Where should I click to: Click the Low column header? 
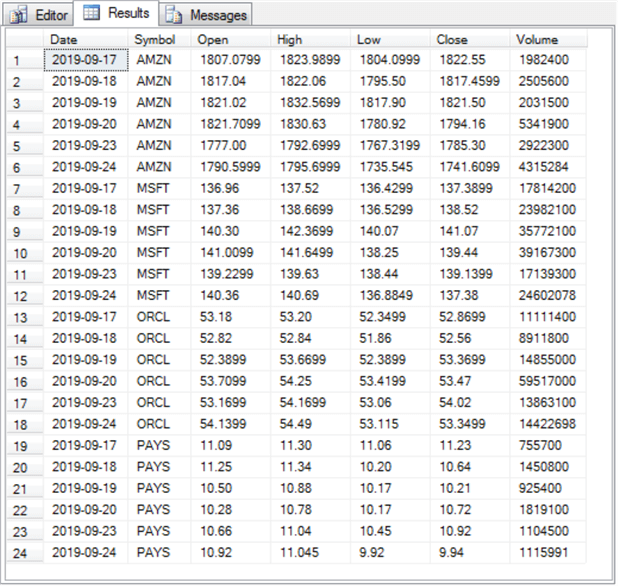(390, 39)
